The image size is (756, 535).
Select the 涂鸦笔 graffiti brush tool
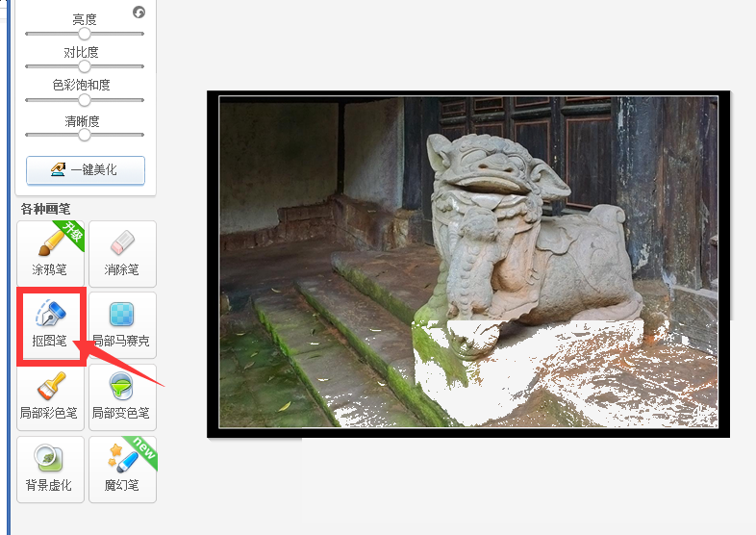click(51, 254)
